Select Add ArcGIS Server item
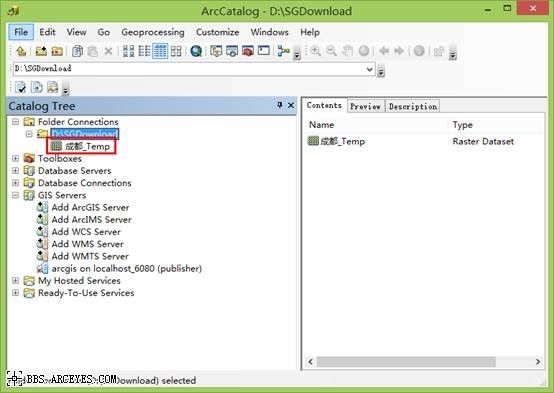 point(83,207)
